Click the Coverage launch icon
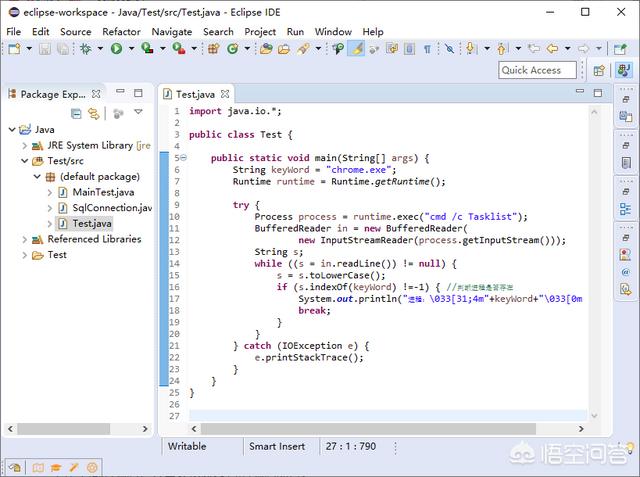Screen dimensions: 640x477 point(147,49)
